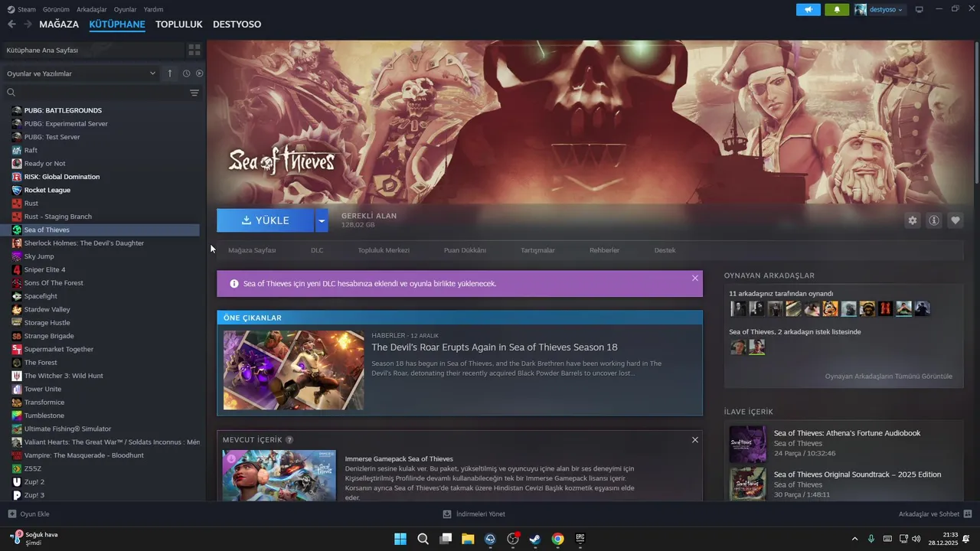Click the Oyun Ekle plus icon
This screenshot has height=551, width=980.
[11, 514]
